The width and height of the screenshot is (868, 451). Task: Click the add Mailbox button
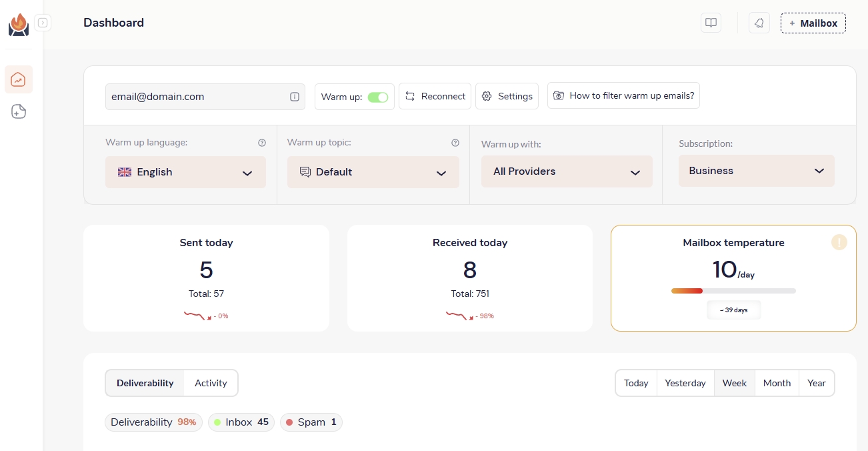pos(813,23)
